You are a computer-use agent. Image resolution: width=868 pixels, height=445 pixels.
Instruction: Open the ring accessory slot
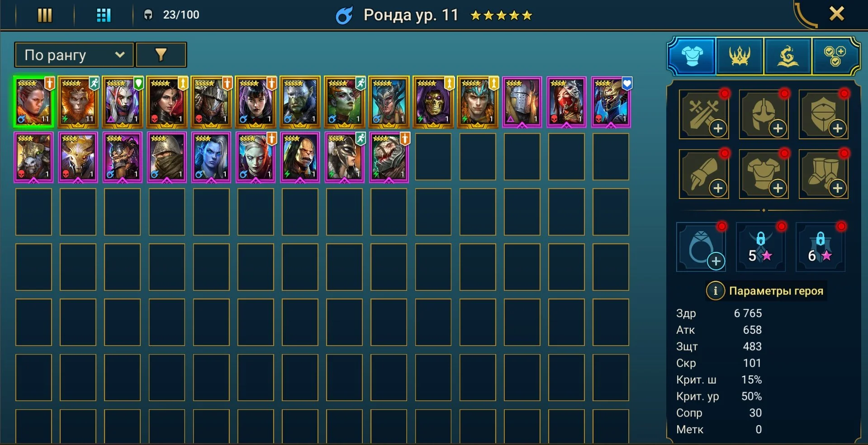(x=701, y=247)
